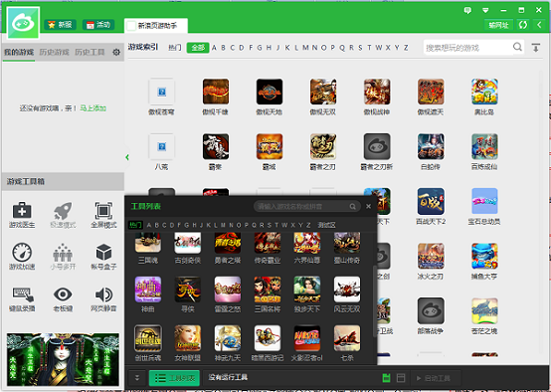Image resolution: width=551 pixels, height=392 pixels.
Task: Click the refresh arrows icon in the top bar
Action: [x=523, y=25]
